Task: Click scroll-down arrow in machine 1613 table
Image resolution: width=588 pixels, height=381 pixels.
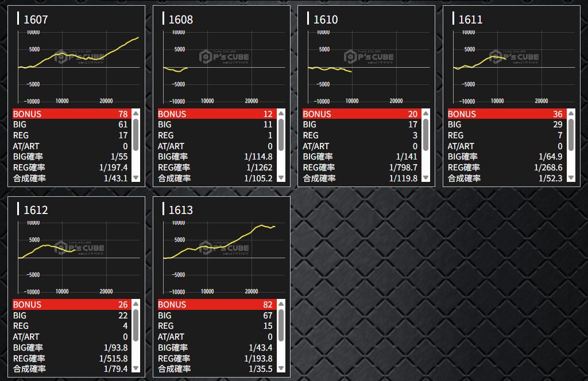Action: 281,368
